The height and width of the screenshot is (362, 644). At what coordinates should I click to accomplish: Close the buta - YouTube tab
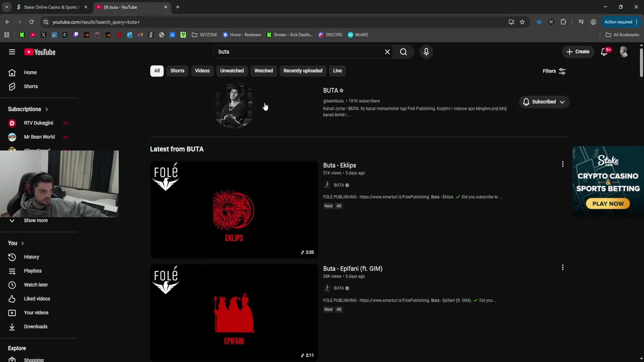[166, 7]
